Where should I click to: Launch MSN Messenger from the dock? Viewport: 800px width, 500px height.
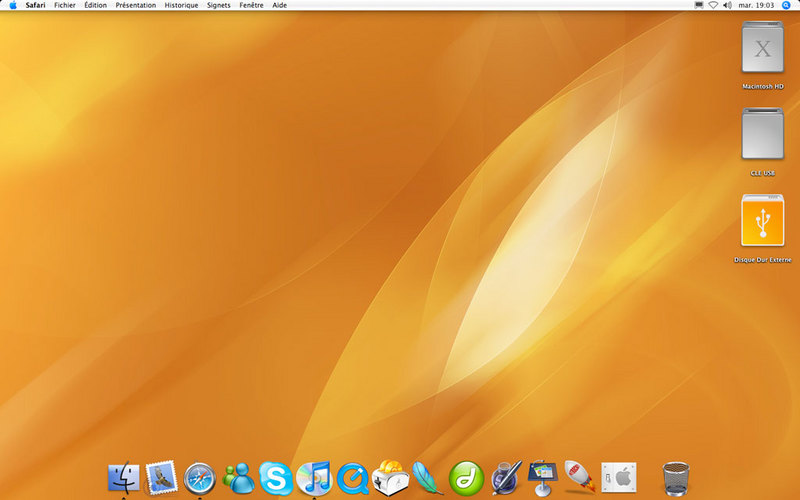238,478
